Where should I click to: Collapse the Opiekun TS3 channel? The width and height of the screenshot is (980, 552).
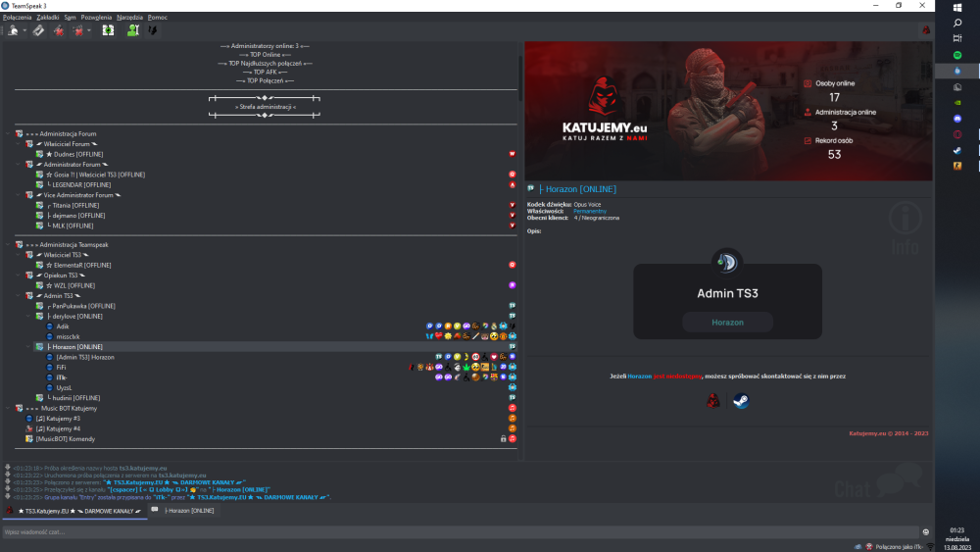[18, 276]
